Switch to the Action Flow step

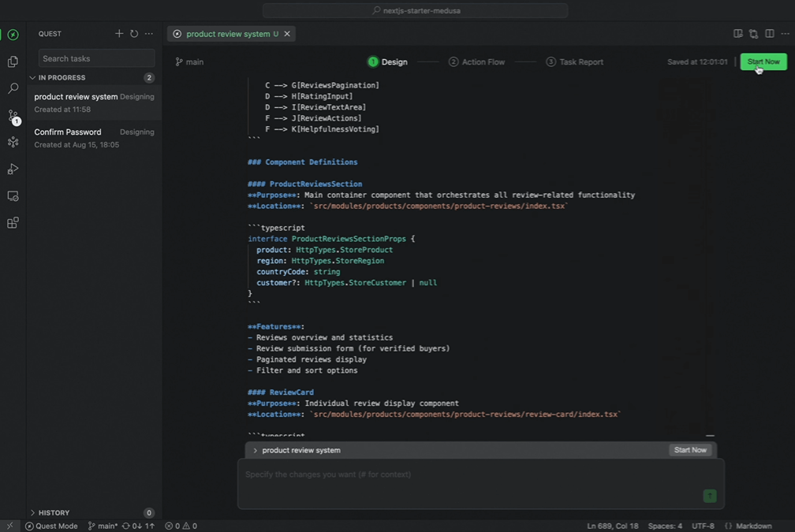pos(476,61)
